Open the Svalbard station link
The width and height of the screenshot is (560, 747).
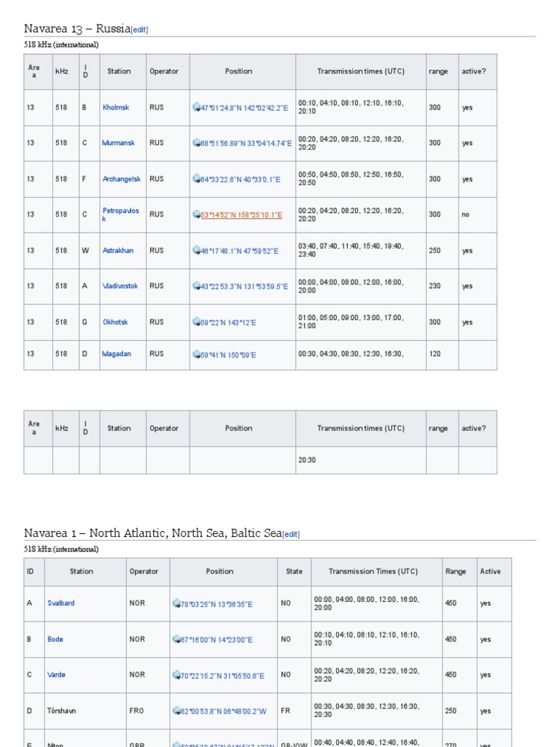[x=61, y=603]
